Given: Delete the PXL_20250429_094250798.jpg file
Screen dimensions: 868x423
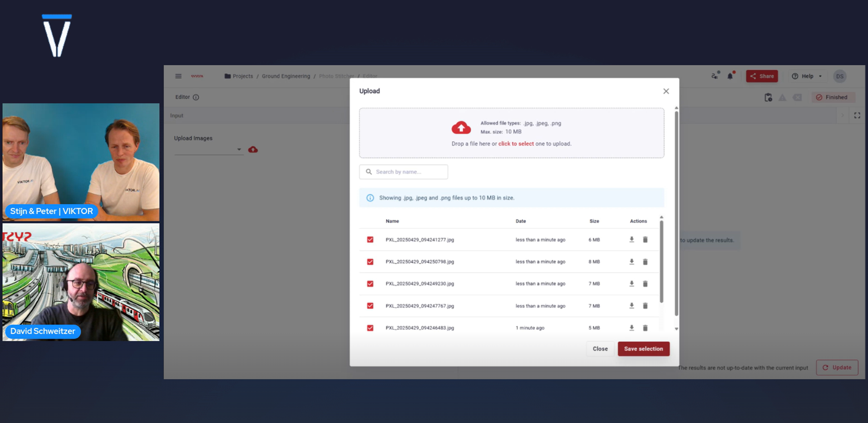Looking at the screenshot, I should [645, 262].
